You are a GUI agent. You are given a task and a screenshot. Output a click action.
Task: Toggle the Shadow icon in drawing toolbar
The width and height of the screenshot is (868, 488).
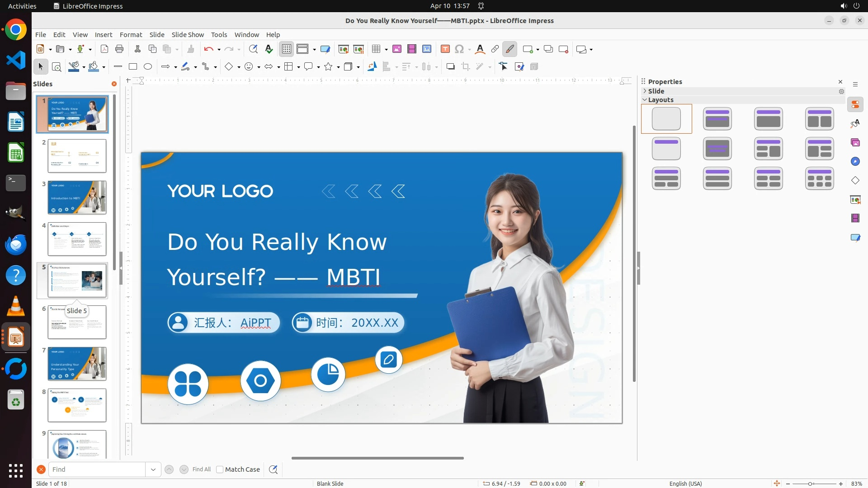pos(450,67)
